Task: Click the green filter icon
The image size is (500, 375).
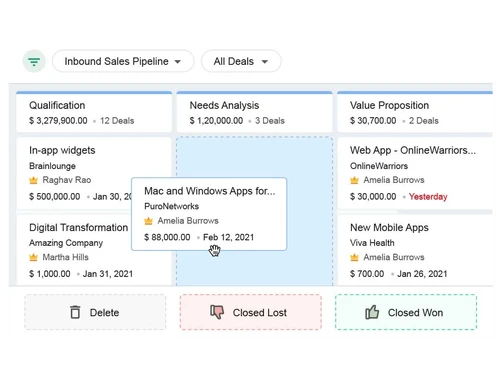Action: [x=34, y=61]
